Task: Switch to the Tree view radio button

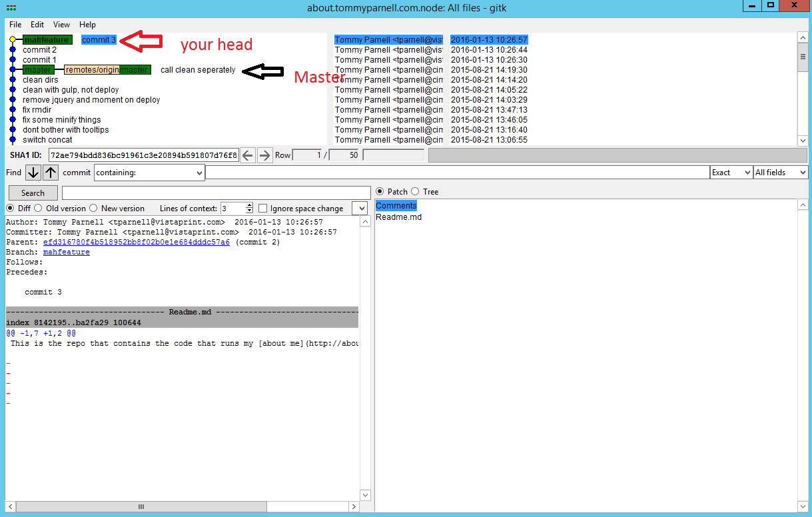Action: (415, 192)
